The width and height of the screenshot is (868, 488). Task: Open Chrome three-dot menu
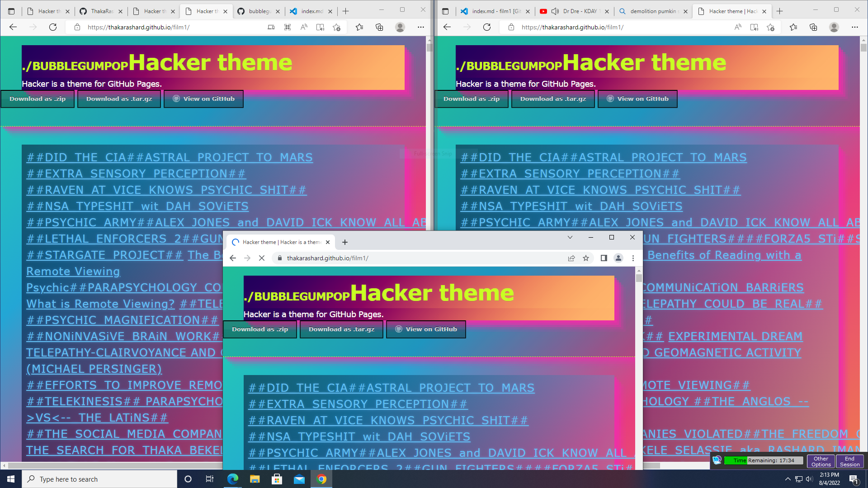point(633,258)
